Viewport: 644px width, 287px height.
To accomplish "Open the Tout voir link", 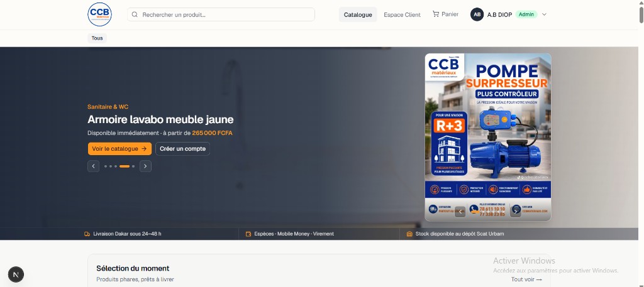I will 526,279.
